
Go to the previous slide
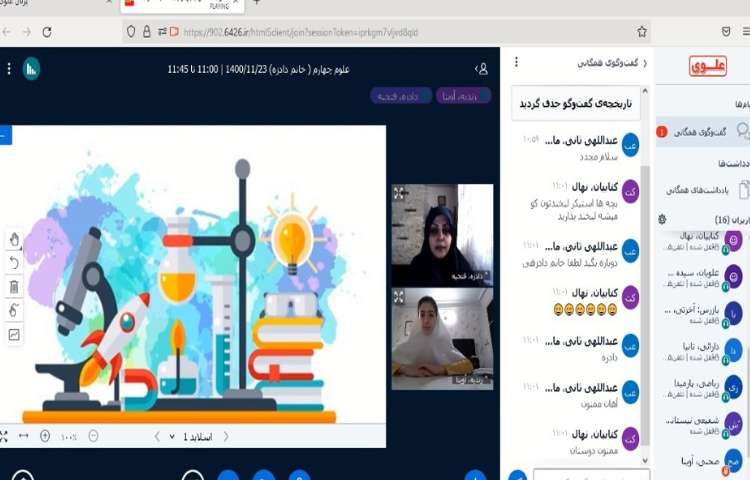pyautogui.click(x=157, y=436)
